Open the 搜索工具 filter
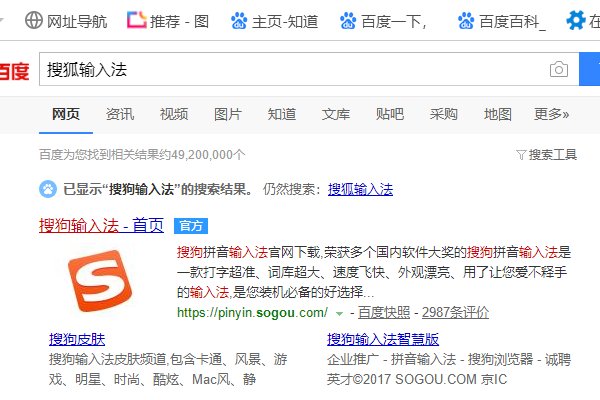Screen dimensions: 600x400 (x=546, y=155)
